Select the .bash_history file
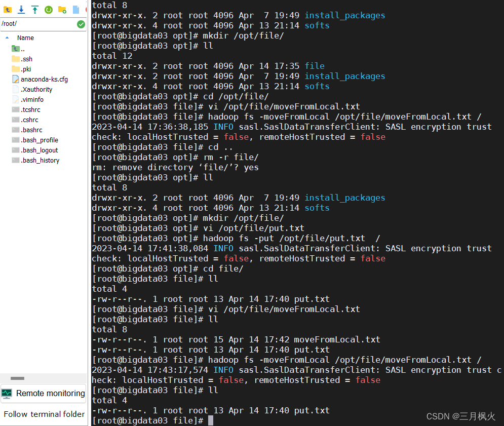 point(35,161)
